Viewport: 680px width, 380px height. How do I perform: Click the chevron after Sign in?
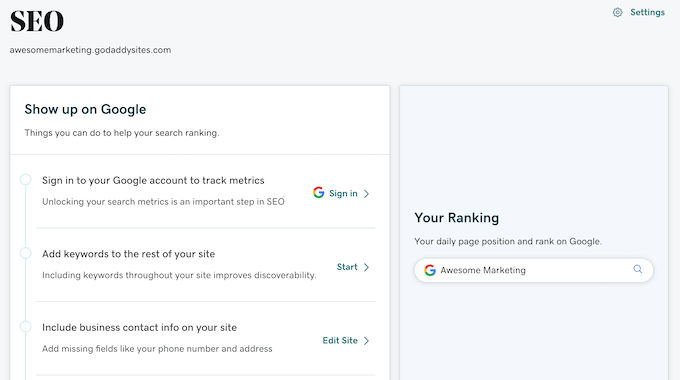click(366, 193)
